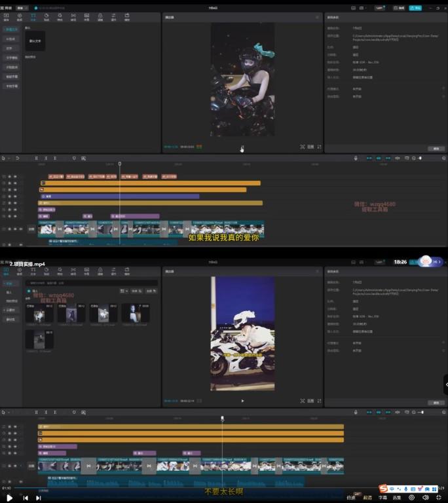Mute the main video track in the lower timeline
This screenshot has width=448, height=503.
22,466
